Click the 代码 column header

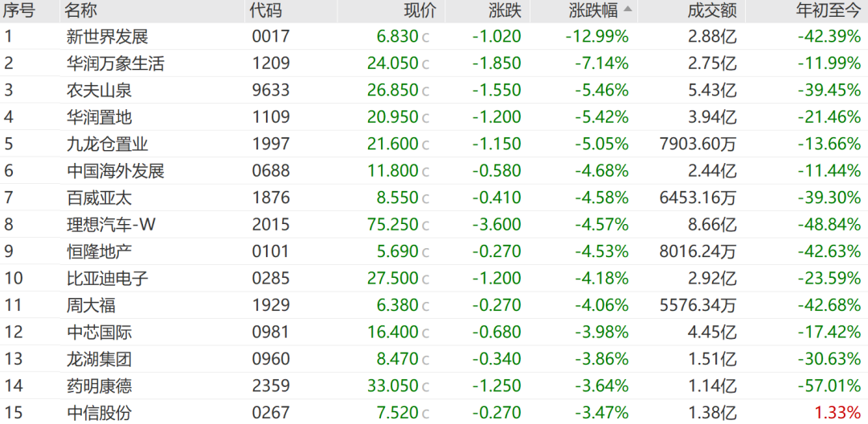[266, 10]
